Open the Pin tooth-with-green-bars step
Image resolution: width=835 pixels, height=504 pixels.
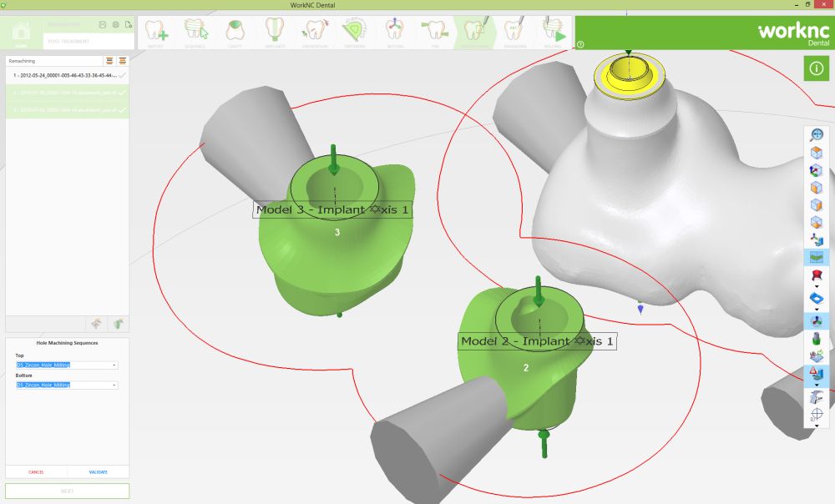click(434, 31)
